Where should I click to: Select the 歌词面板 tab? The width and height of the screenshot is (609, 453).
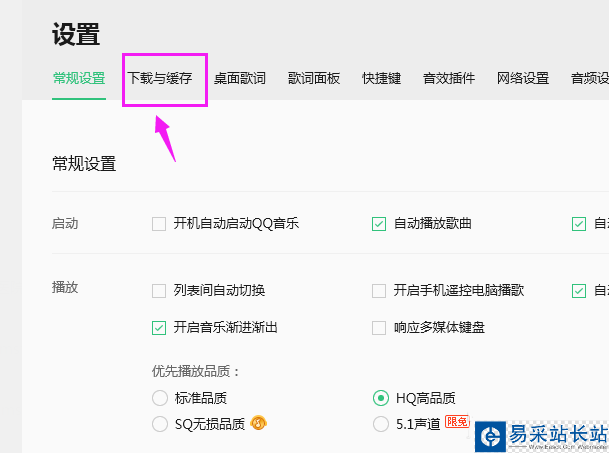[x=314, y=78]
